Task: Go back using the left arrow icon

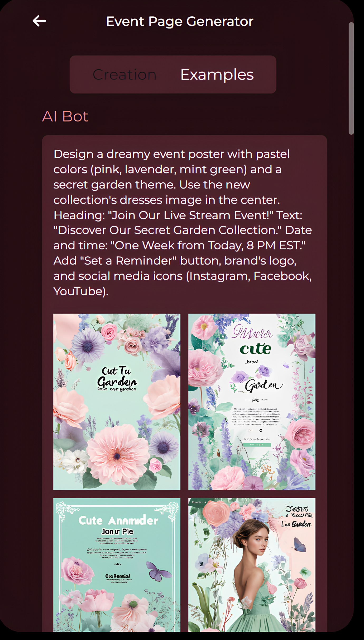Action: pyautogui.click(x=39, y=21)
